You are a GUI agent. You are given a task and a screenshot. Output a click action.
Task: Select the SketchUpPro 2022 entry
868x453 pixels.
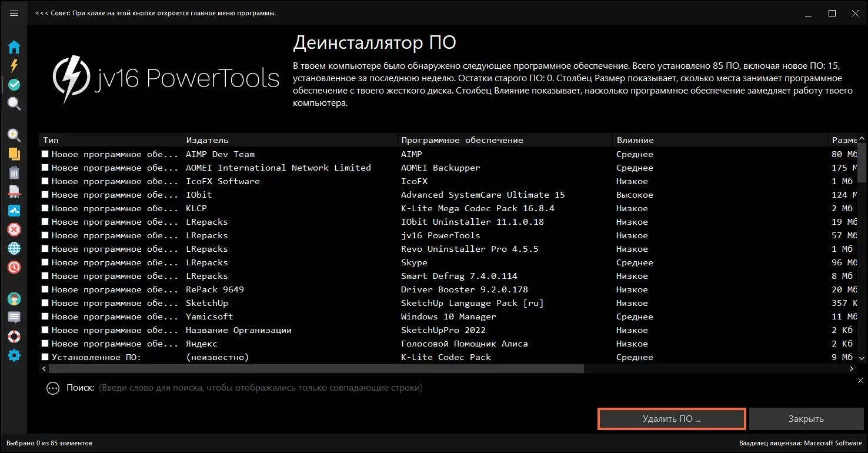point(443,330)
